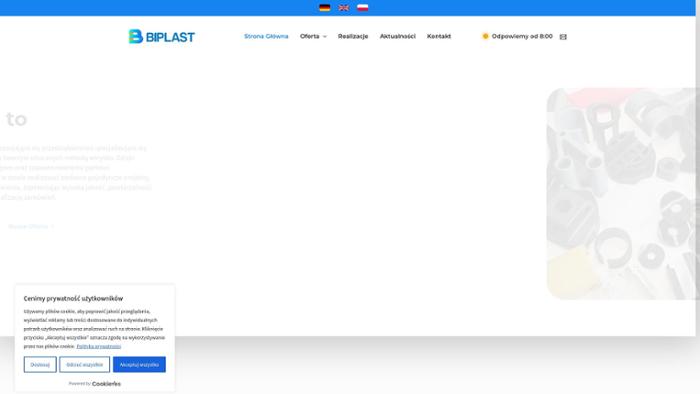Open the Oferta menu item
The width and height of the screenshot is (700, 394).
point(309,36)
